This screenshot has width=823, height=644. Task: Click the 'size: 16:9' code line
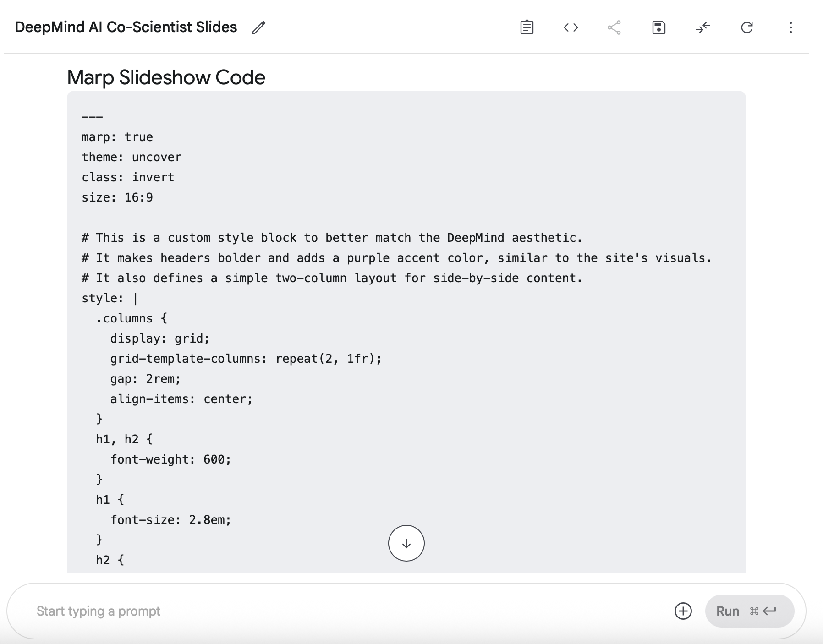[x=117, y=197]
